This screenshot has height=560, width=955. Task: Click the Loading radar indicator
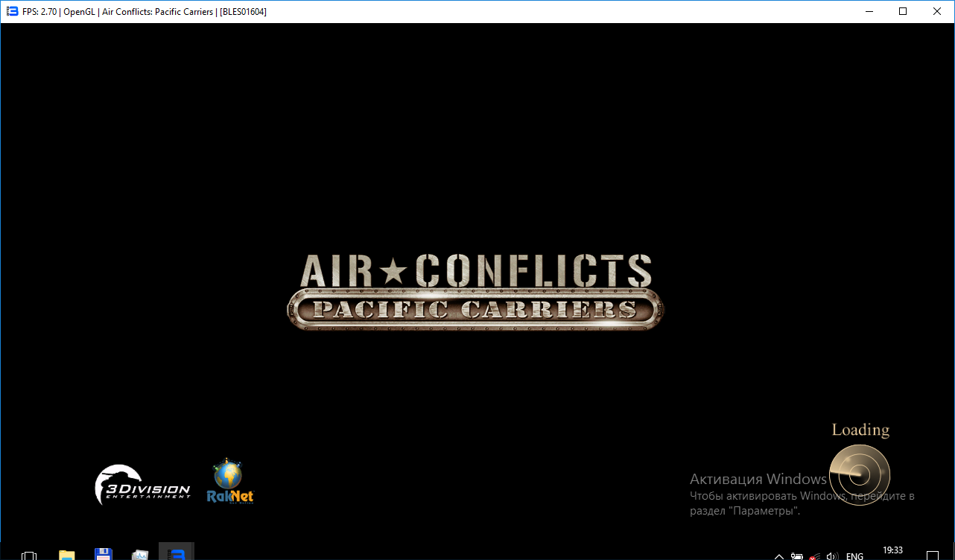(860, 474)
